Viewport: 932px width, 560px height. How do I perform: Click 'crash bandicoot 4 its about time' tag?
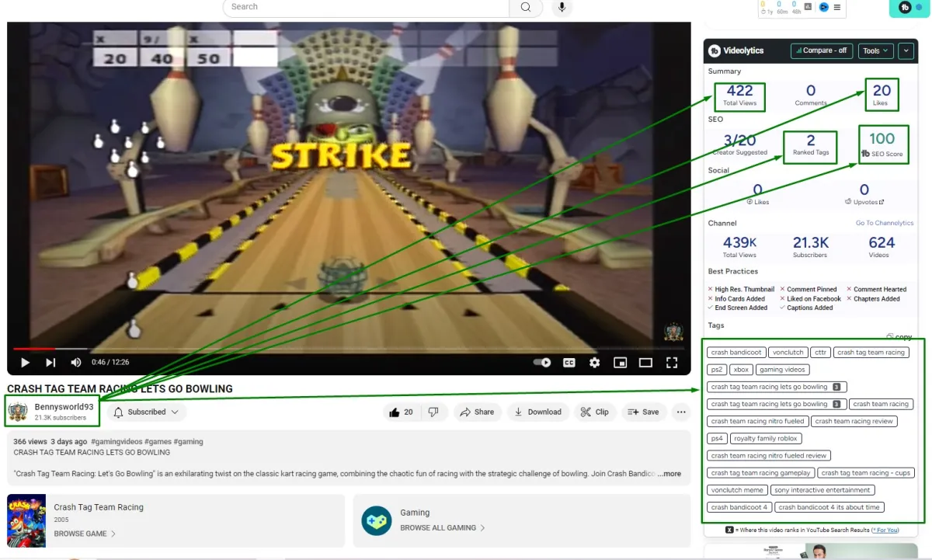(x=829, y=507)
